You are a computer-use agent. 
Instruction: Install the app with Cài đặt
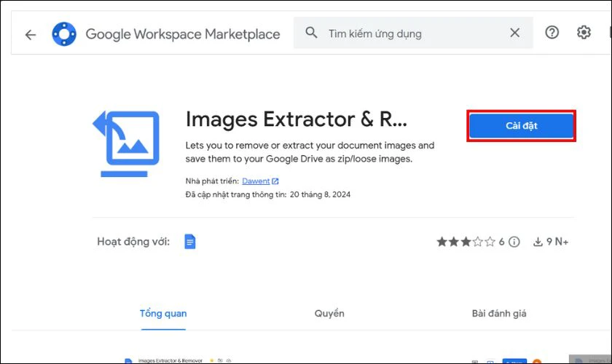click(x=522, y=126)
